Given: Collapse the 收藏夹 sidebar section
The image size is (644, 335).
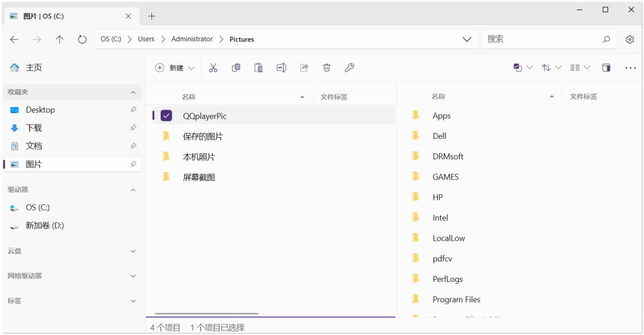Looking at the screenshot, I should click(x=133, y=92).
